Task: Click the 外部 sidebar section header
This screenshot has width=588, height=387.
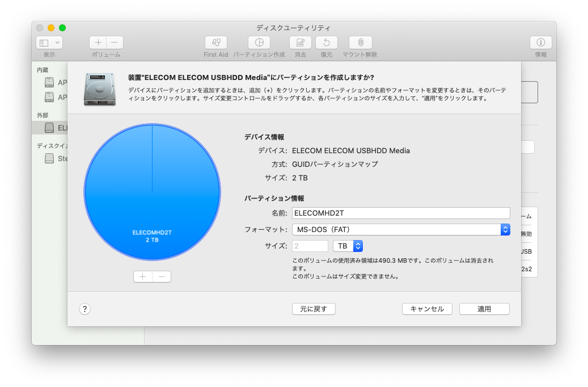Action: (x=43, y=115)
